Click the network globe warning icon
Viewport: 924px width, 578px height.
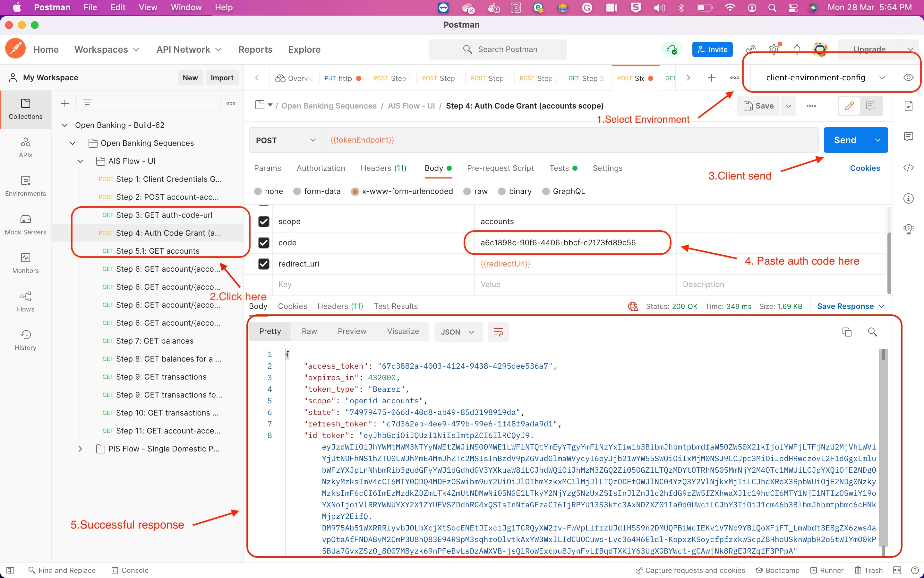click(x=633, y=306)
